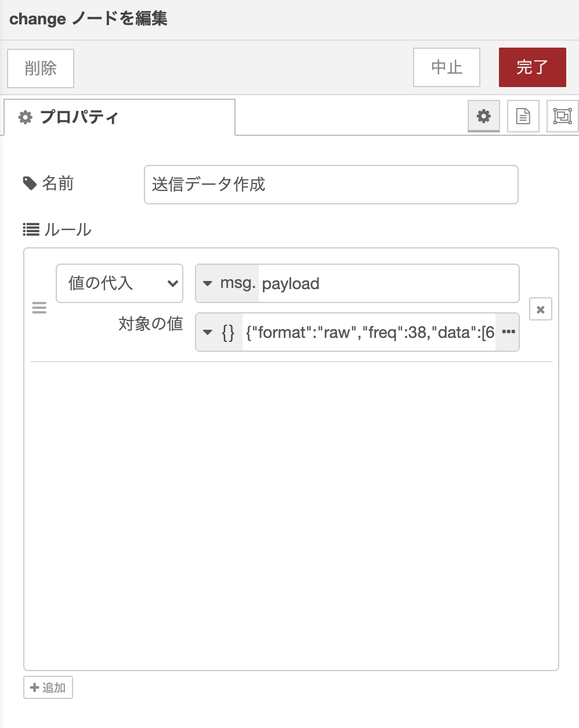Open the JSON {} value type dropdown
The height and width of the screenshot is (728, 579).
219,332
